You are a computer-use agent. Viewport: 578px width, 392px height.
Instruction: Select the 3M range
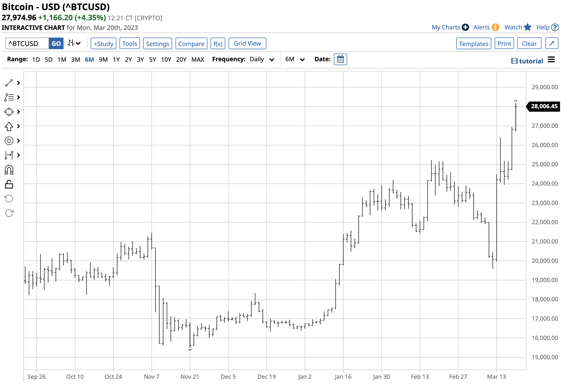click(76, 60)
